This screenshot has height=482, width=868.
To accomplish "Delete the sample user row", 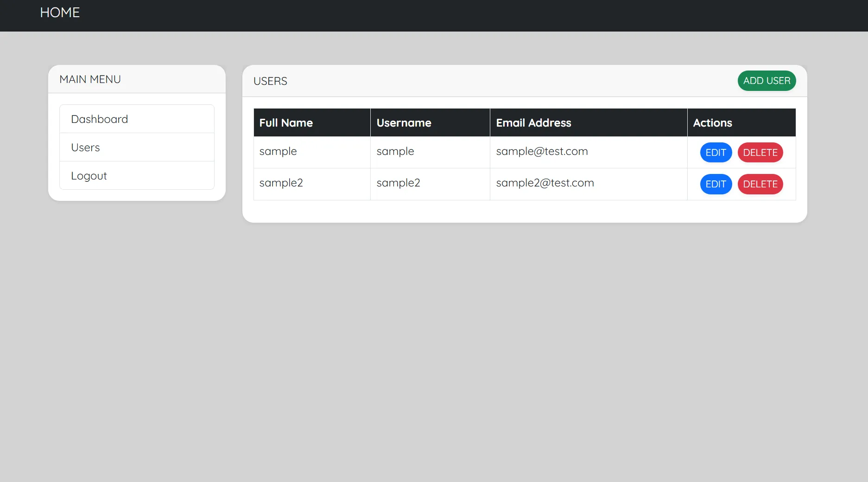I will pos(760,153).
